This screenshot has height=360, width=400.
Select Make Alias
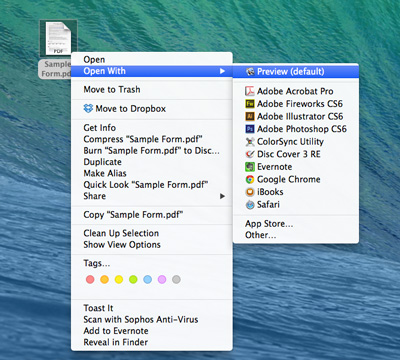pyautogui.click(x=152, y=173)
